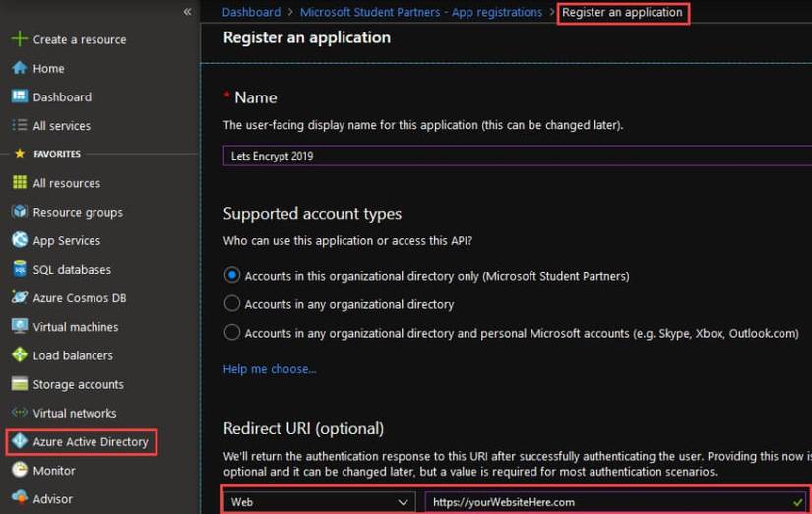Image resolution: width=812 pixels, height=514 pixels.
Task: Collapse the sidebar with the double-chevron icon
Action: 187,12
